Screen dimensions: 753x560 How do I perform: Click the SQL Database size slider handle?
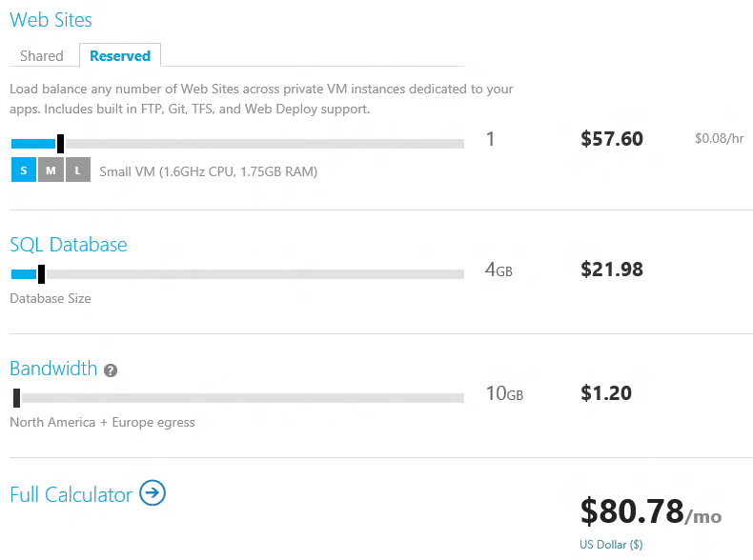click(41, 274)
